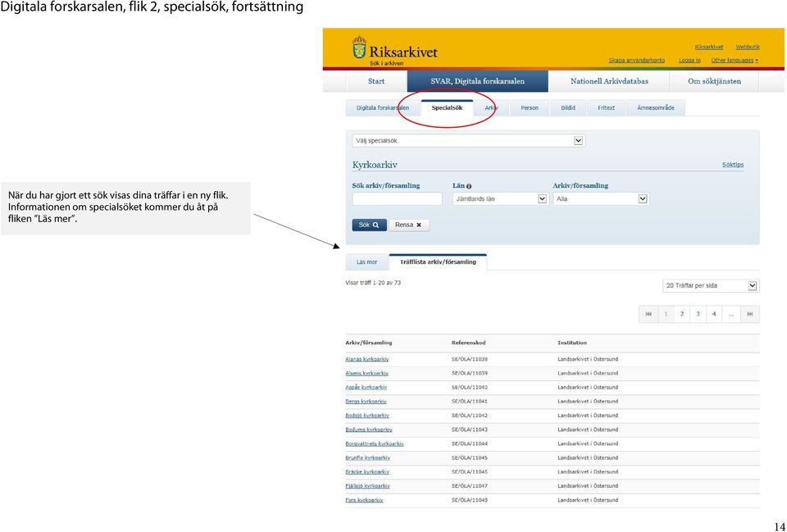Select the Träfflista arkiv/församling tab
Screen dimensions: 787x532
(438, 262)
